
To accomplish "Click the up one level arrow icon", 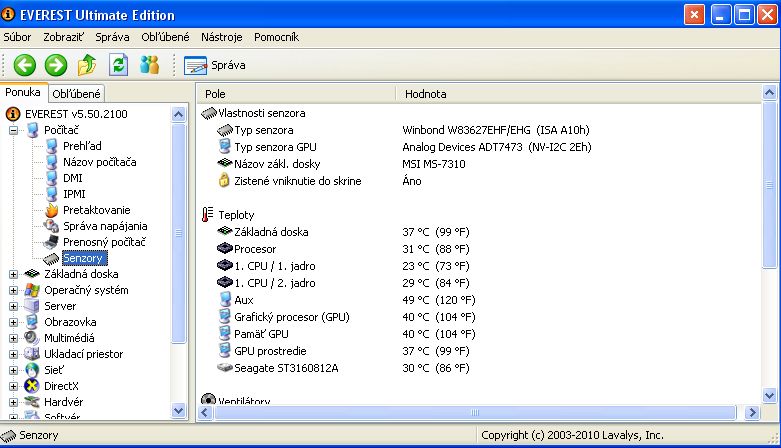I will [x=87, y=65].
